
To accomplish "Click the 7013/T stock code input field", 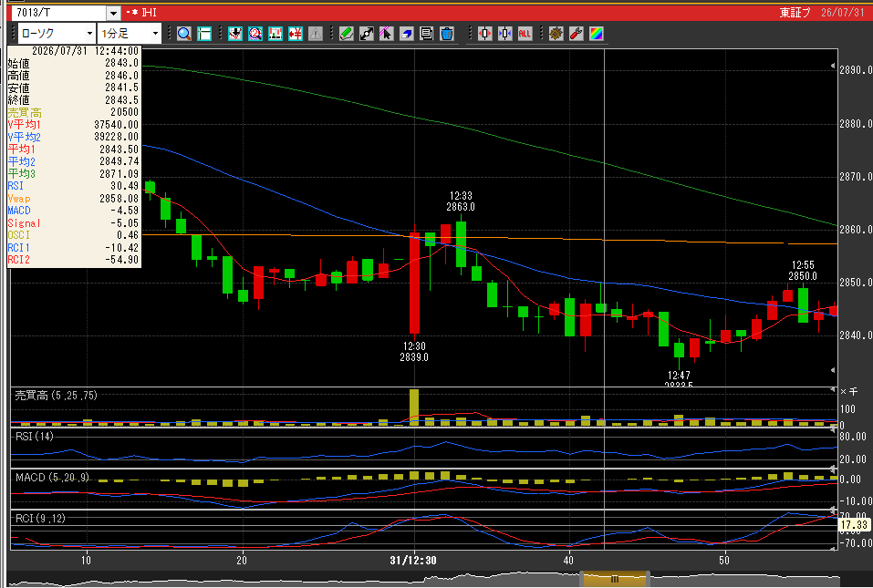I will point(59,13).
